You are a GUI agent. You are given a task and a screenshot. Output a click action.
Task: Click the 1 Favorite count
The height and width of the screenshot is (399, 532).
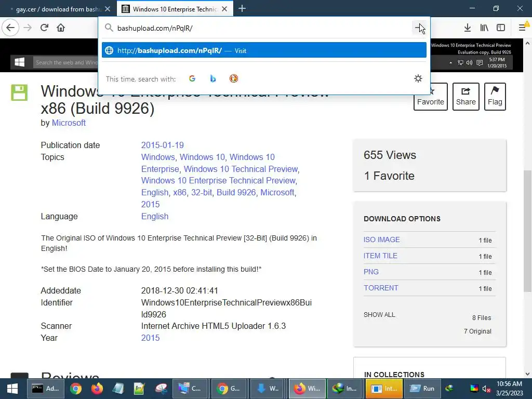pos(389,176)
